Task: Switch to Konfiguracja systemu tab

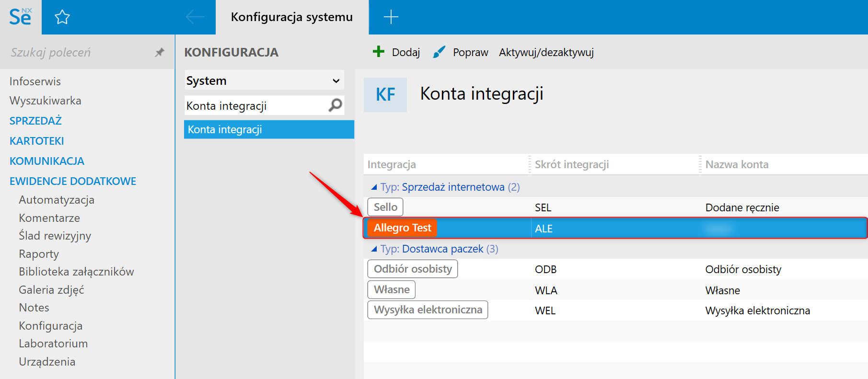Action: coord(291,17)
